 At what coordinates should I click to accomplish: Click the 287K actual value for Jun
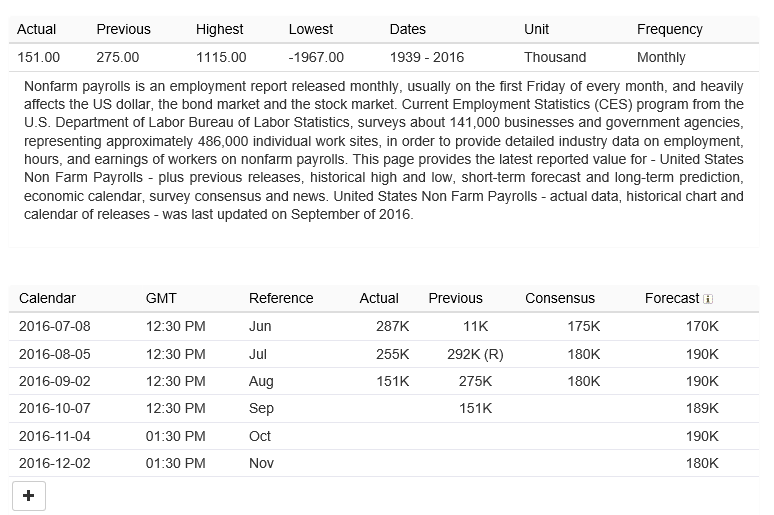392,326
